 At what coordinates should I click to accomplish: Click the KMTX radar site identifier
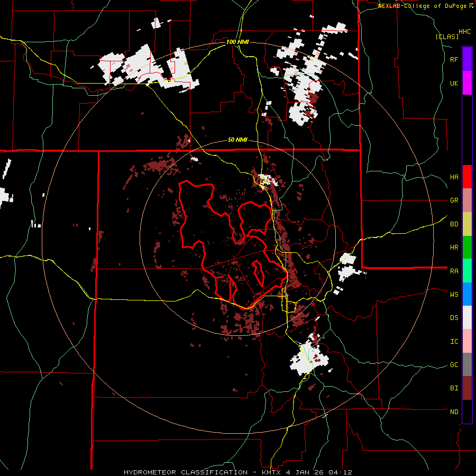pos(272,472)
